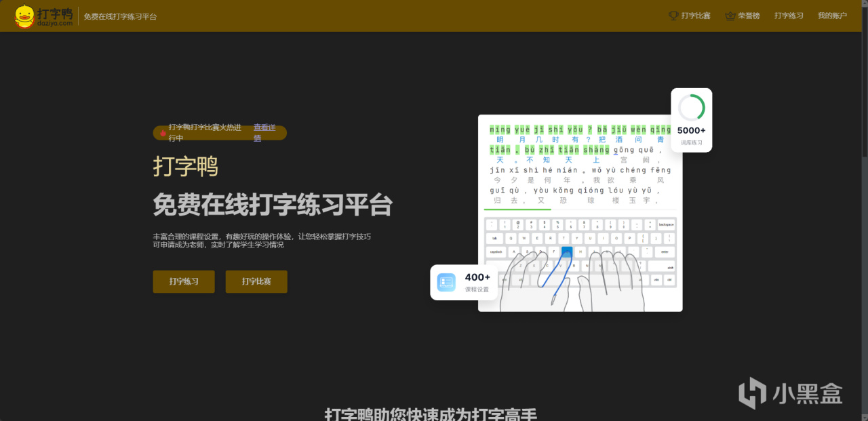
Task: Click the 打字练习 button below the description
Action: (184, 281)
